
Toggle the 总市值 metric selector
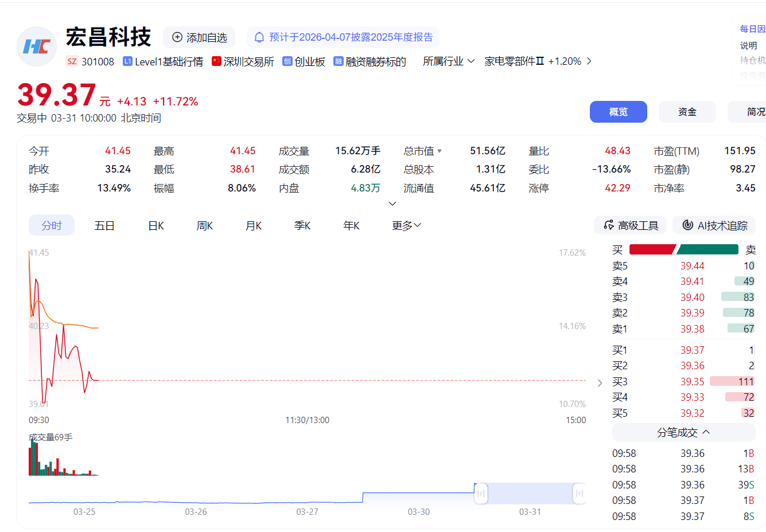click(440, 151)
